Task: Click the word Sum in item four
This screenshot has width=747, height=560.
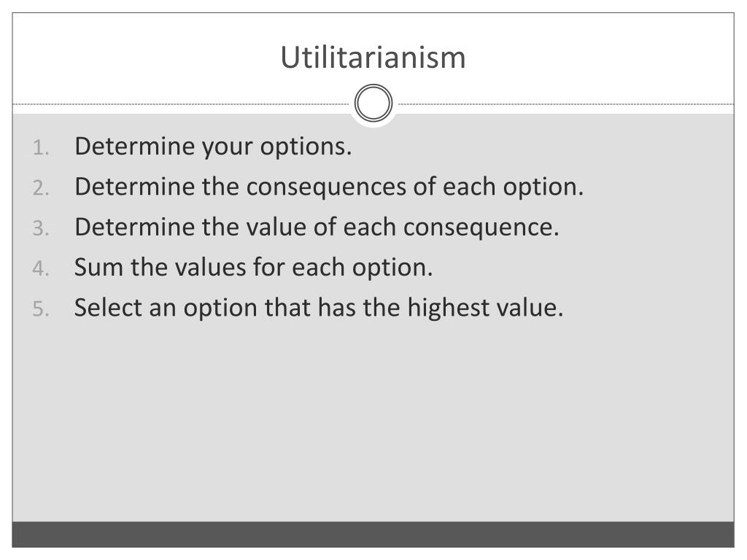Action: (x=99, y=267)
